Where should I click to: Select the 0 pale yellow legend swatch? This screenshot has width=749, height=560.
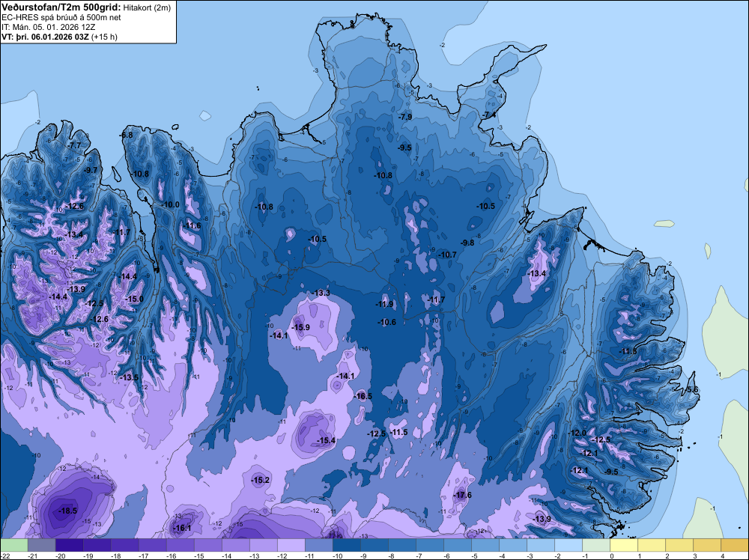pos(624,545)
